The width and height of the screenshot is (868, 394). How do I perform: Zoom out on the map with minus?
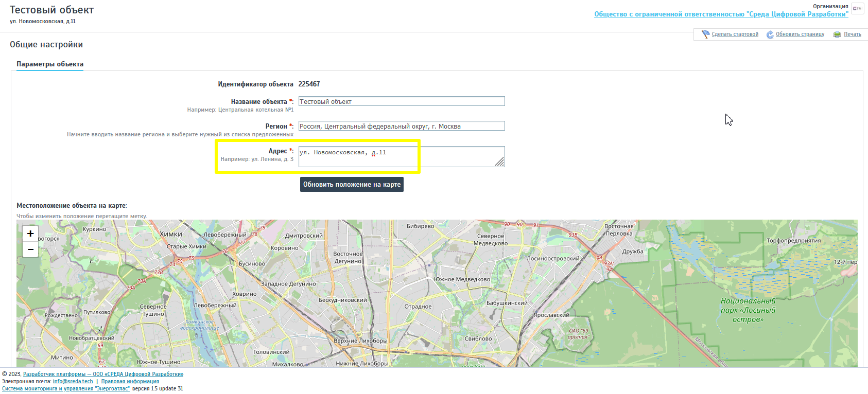pos(30,249)
